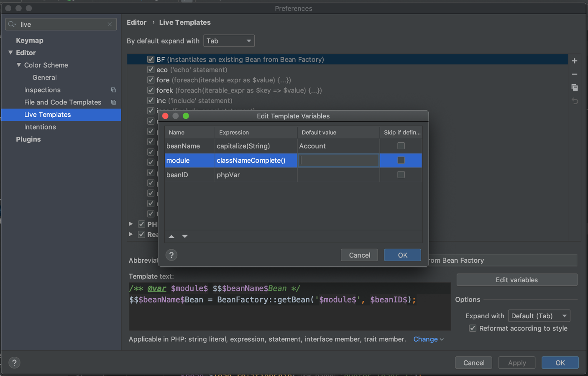Duplicate the selected live template
The height and width of the screenshot is (376, 588).
pos(575,87)
